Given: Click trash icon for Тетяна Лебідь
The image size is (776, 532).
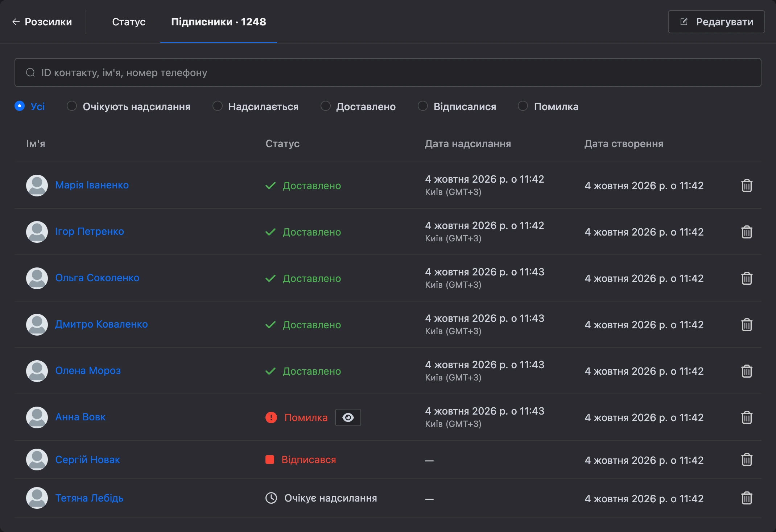Looking at the screenshot, I should [747, 498].
